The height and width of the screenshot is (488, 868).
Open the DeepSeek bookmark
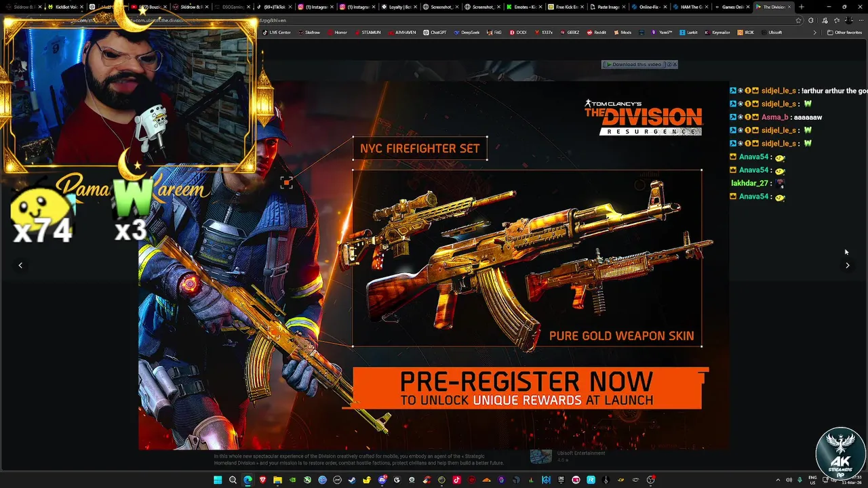pos(467,33)
